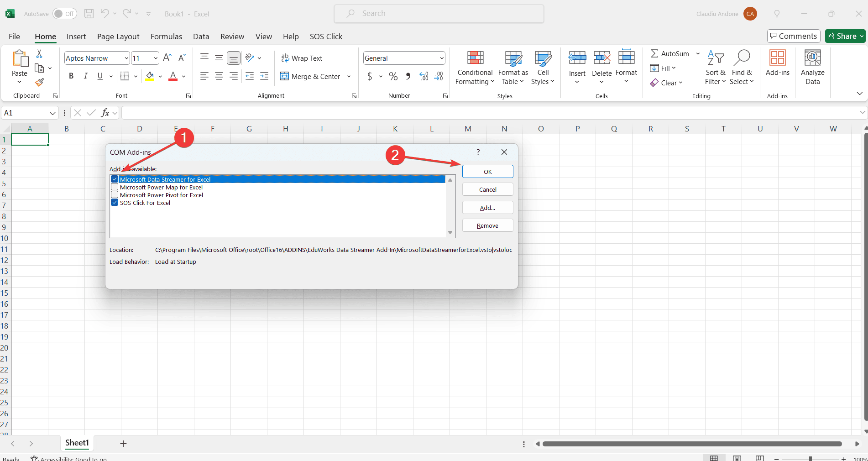Image resolution: width=868 pixels, height=461 pixels.
Task: Open the SOS Click tab
Action: (x=326, y=37)
